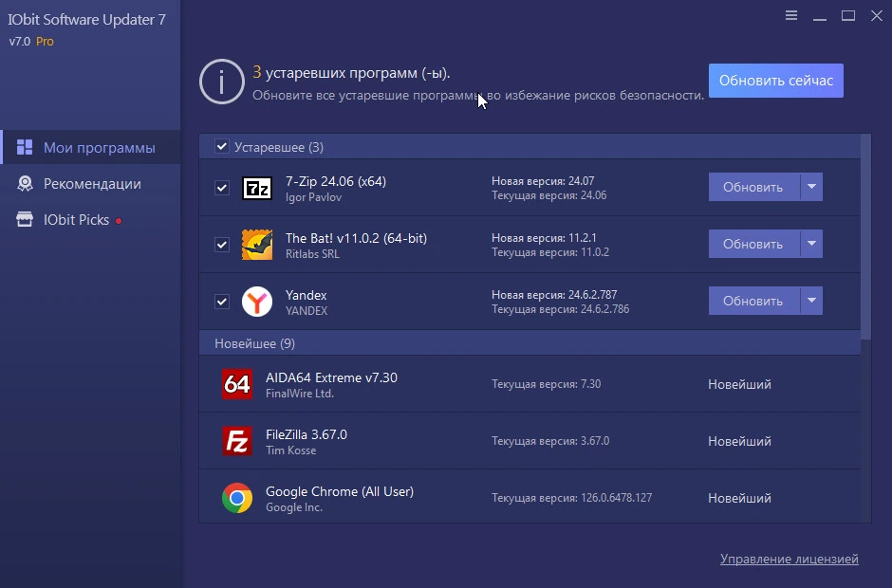Expand update options arrow for The Bat!

[811, 244]
